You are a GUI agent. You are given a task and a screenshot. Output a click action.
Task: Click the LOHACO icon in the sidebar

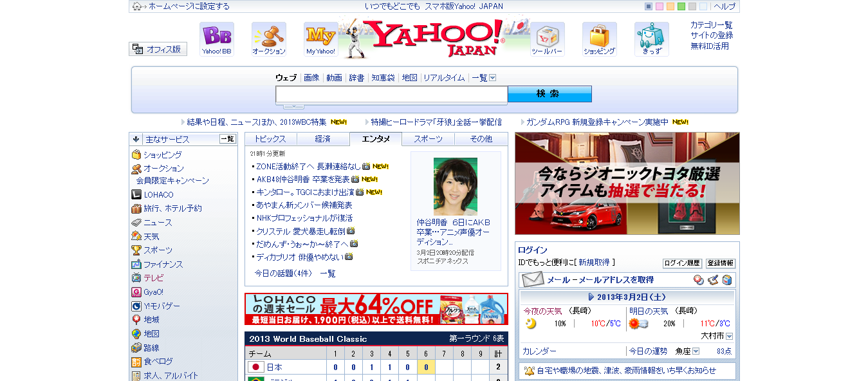[x=136, y=194]
